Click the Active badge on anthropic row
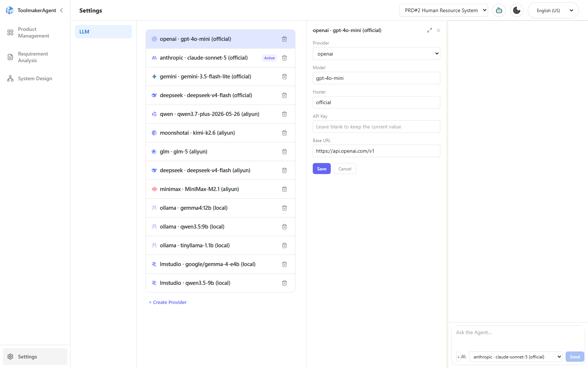The height and width of the screenshot is (368, 588). pyautogui.click(x=269, y=58)
